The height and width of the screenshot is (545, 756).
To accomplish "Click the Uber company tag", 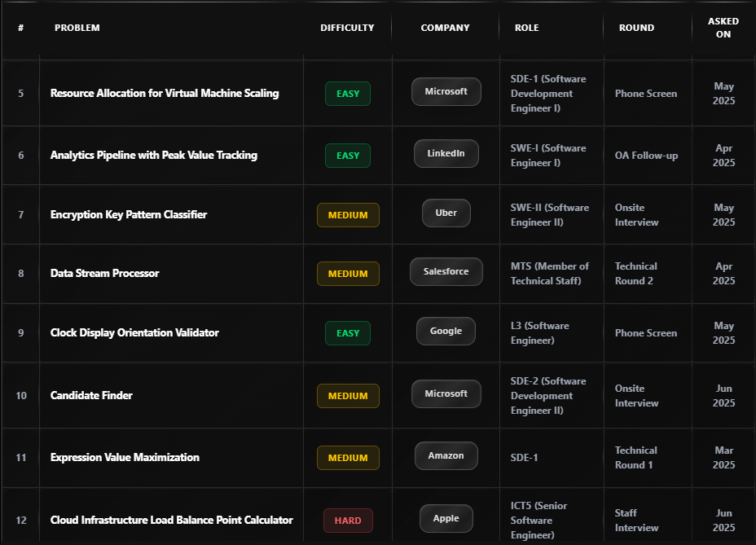I will tap(446, 213).
